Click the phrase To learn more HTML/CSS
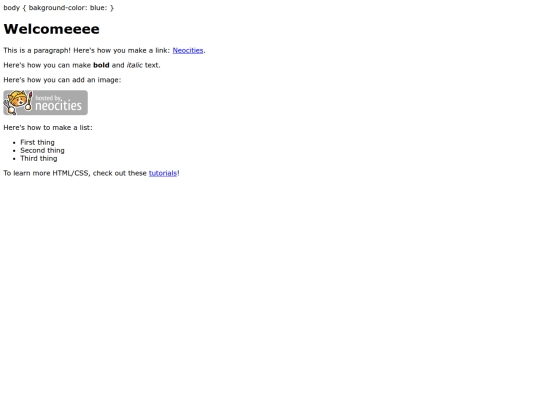 click(x=47, y=173)
